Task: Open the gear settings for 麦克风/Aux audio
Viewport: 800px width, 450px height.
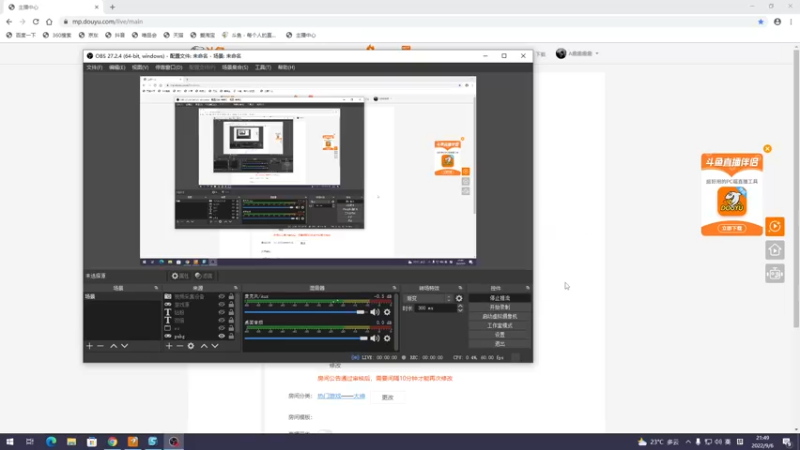Action: (x=387, y=312)
